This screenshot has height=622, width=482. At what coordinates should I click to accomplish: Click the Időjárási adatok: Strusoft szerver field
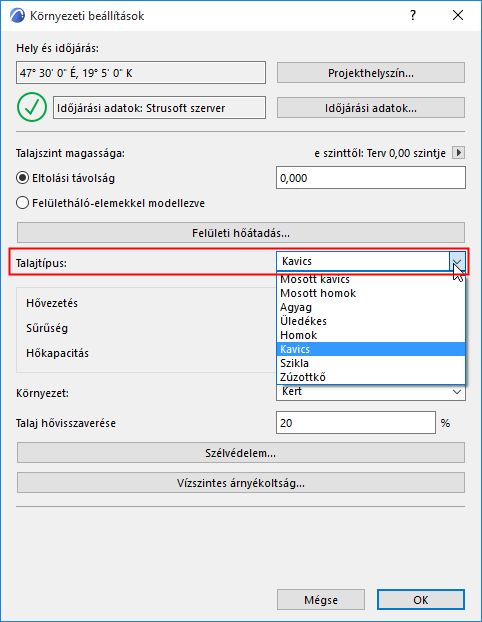point(159,108)
